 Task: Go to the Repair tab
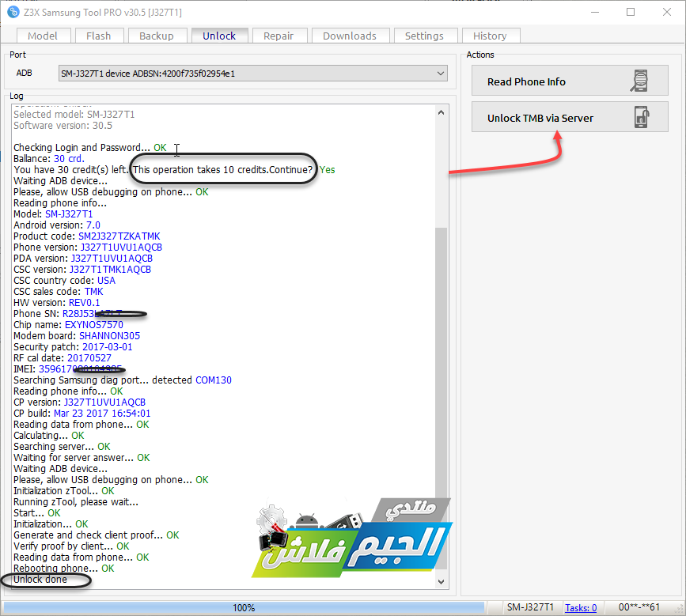[x=279, y=36]
